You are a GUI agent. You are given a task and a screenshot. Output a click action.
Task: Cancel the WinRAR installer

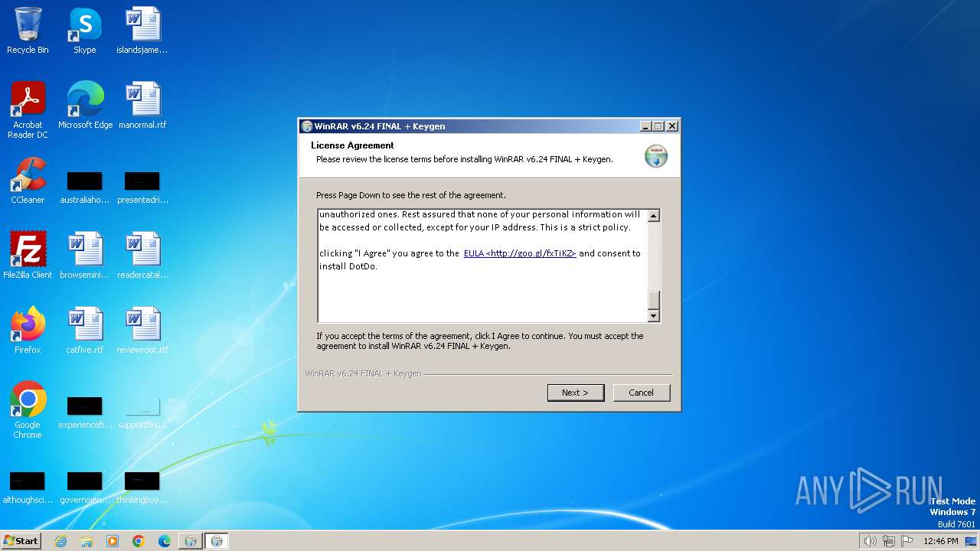click(642, 393)
